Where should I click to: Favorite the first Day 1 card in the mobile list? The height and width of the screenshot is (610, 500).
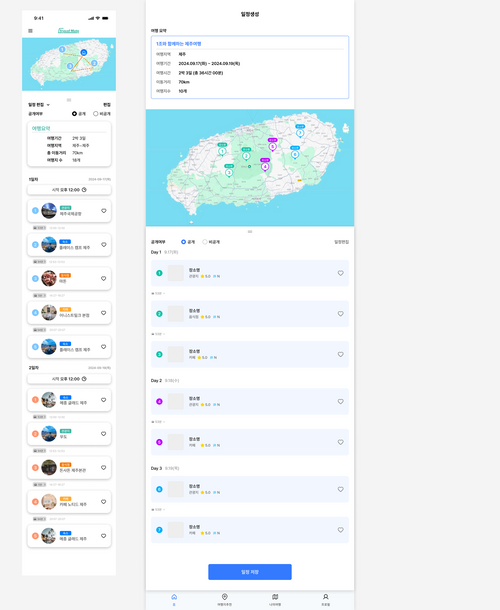coord(104,211)
